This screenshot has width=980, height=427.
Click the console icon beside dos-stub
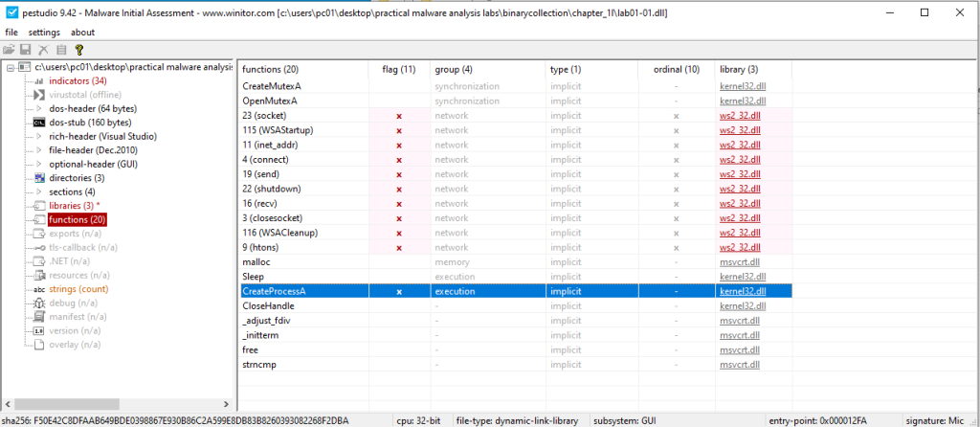point(38,123)
